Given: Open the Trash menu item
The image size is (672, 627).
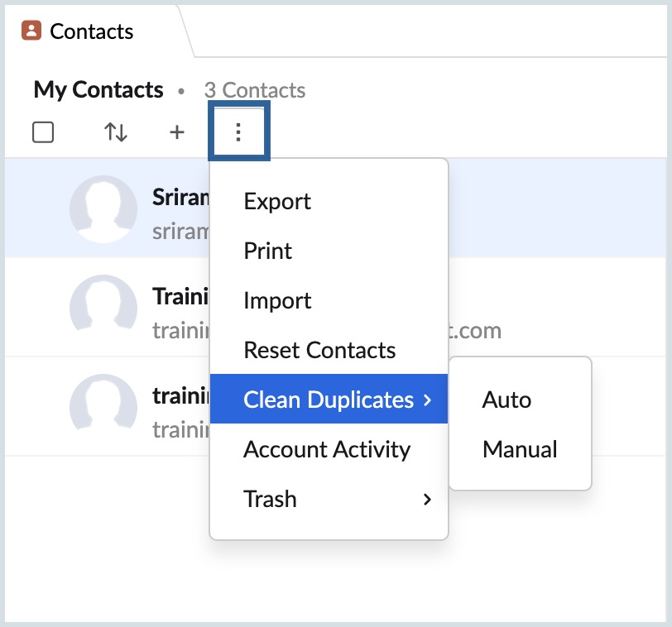Looking at the screenshot, I should coord(270,499).
